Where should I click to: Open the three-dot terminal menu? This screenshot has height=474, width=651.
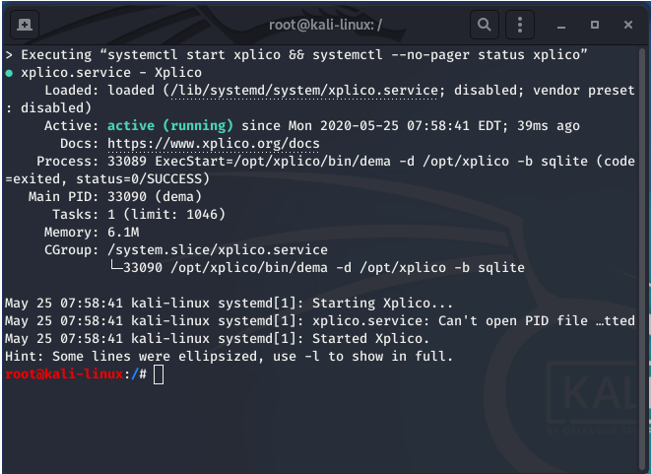pyautogui.click(x=520, y=23)
